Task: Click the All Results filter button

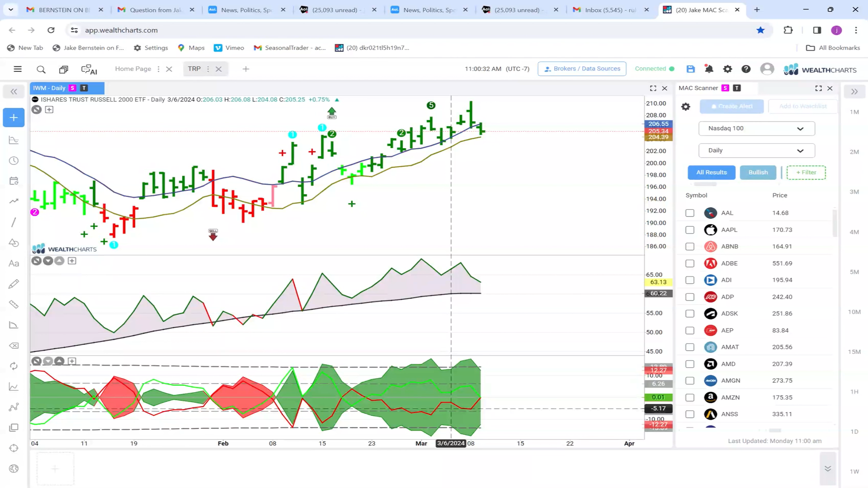Action: pos(711,172)
